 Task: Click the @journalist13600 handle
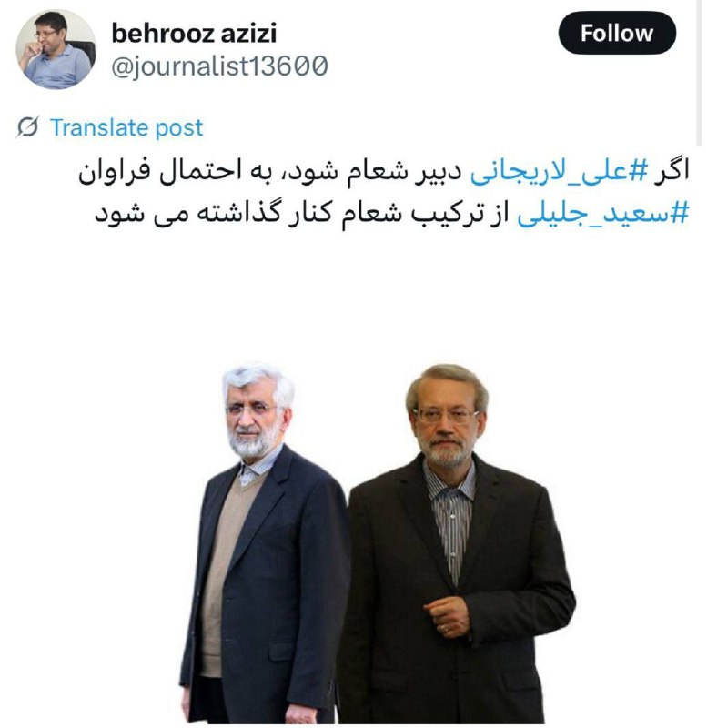coord(219,66)
